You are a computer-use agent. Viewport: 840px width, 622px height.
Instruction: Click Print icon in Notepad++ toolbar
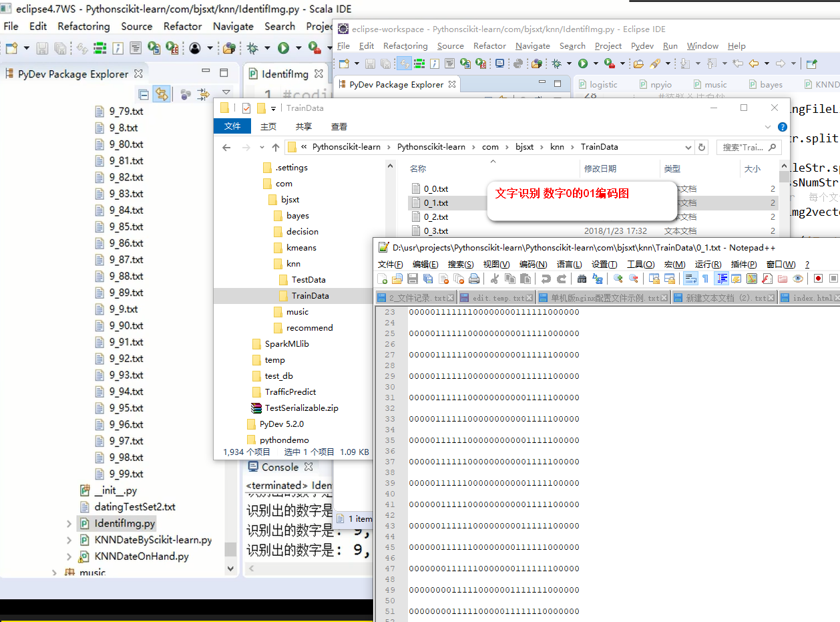point(474,279)
